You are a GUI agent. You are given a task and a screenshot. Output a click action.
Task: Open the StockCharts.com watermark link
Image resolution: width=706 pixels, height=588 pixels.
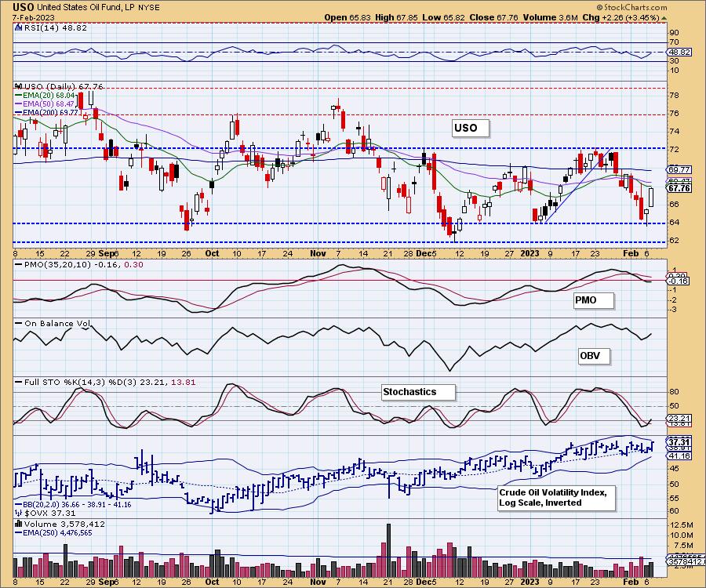coord(631,7)
